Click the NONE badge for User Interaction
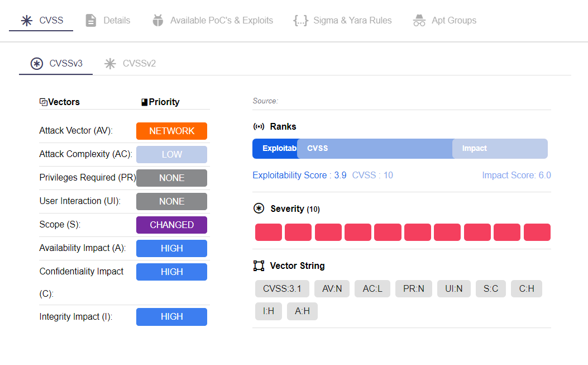 pyautogui.click(x=172, y=201)
